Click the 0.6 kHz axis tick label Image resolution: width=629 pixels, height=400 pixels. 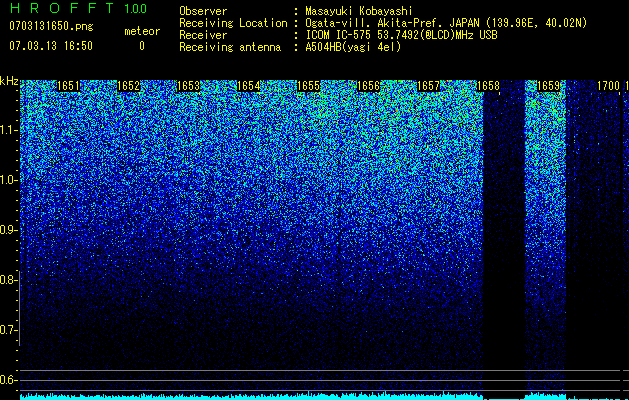click(8, 380)
